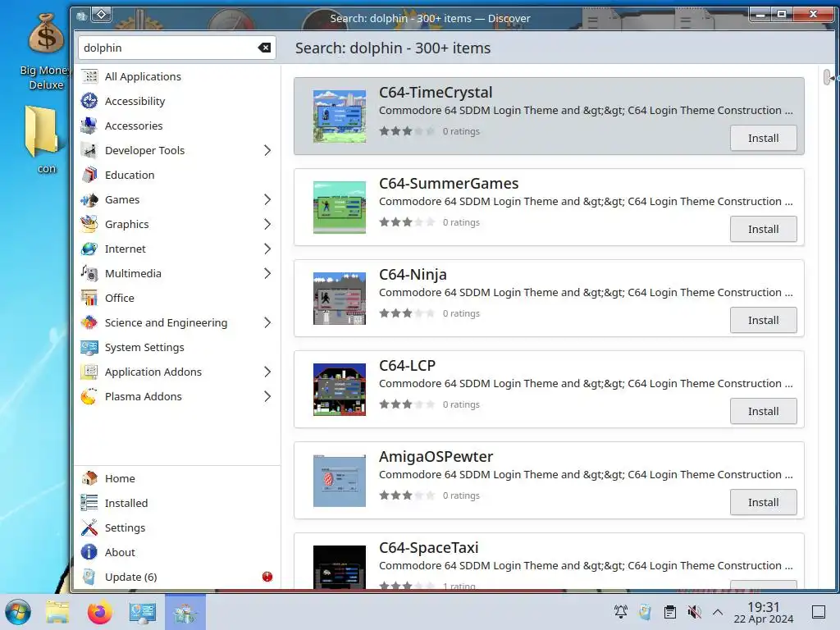Click the Science and Engineering icon

[89, 323]
